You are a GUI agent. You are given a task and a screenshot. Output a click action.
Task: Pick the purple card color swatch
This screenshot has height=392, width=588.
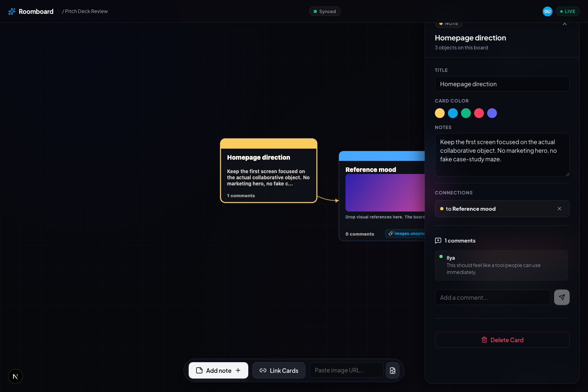[x=492, y=113]
